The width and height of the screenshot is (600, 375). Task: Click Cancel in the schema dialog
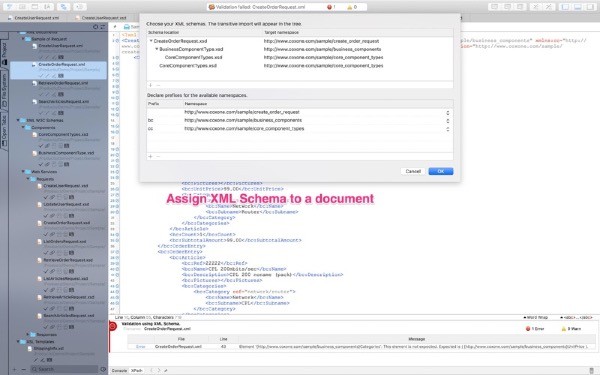click(413, 171)
